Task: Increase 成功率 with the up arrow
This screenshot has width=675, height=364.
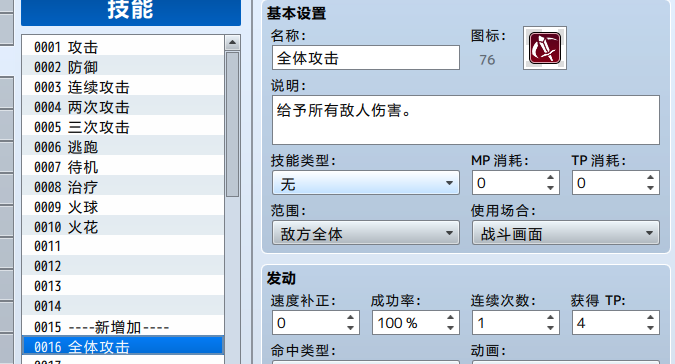Action: pyautogui.click(x=450, y=317)
